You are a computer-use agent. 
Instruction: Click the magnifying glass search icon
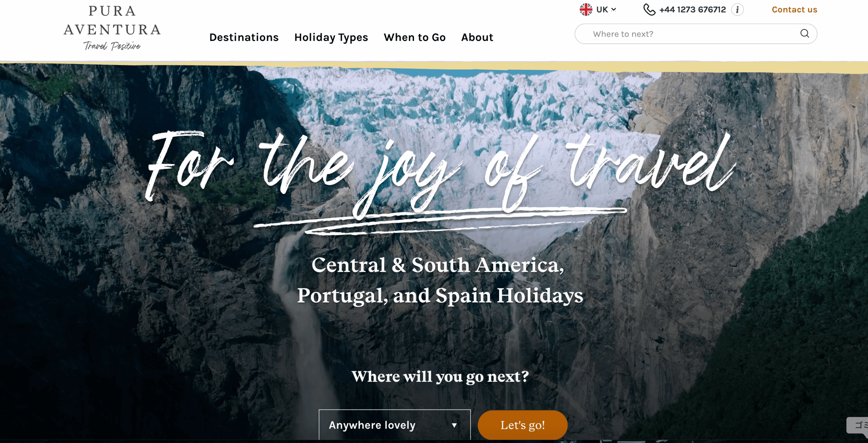(x=805, y=34)
